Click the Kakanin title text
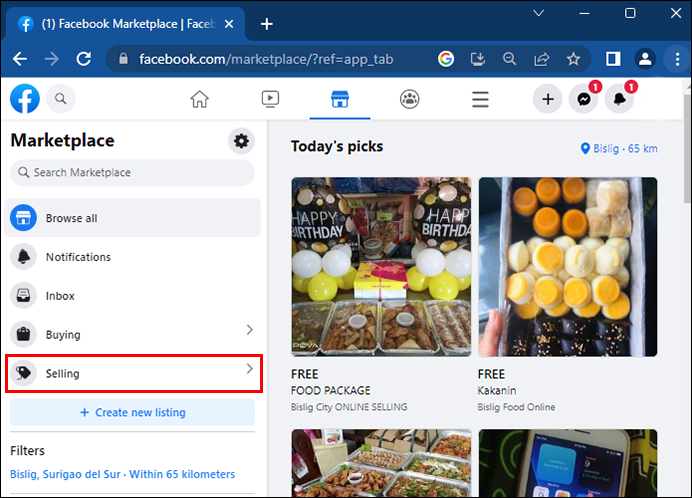Screen dimensions: 692x498 497,391
